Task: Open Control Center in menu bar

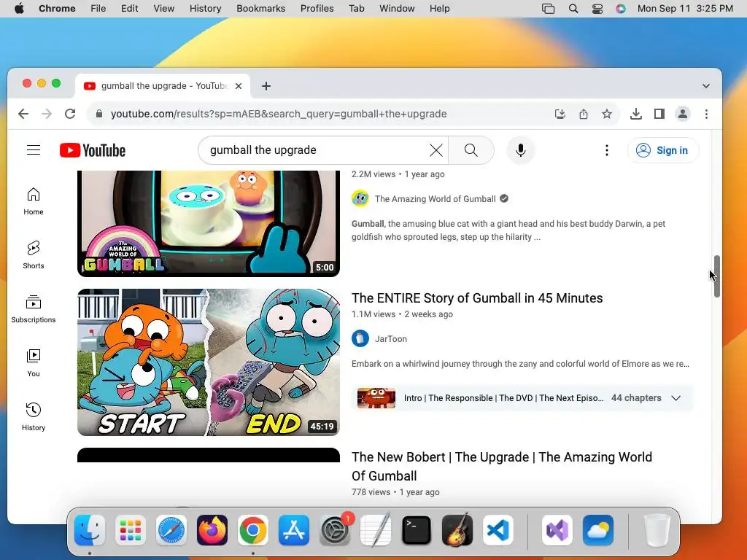Action: 597,8
